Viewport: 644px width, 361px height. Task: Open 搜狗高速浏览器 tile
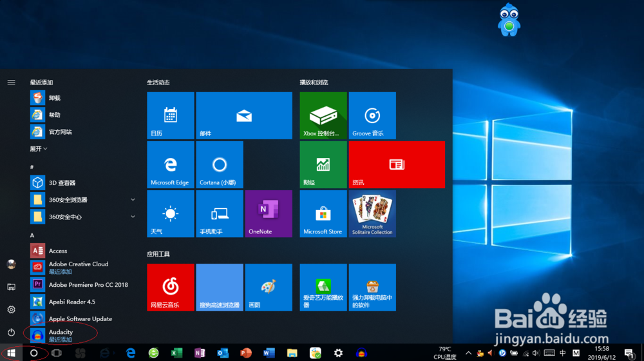coord(220,287)
